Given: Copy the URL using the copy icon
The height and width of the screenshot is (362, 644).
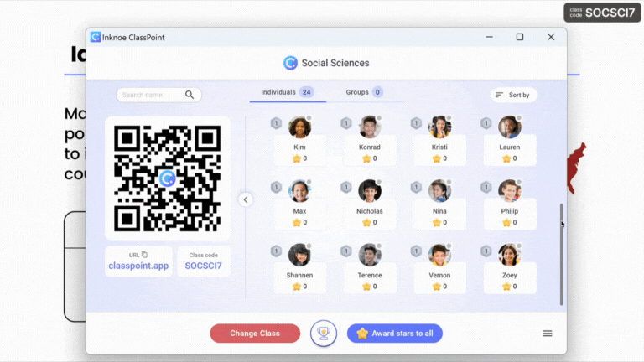Looking at the screenshot, I should tap(144, 255).
